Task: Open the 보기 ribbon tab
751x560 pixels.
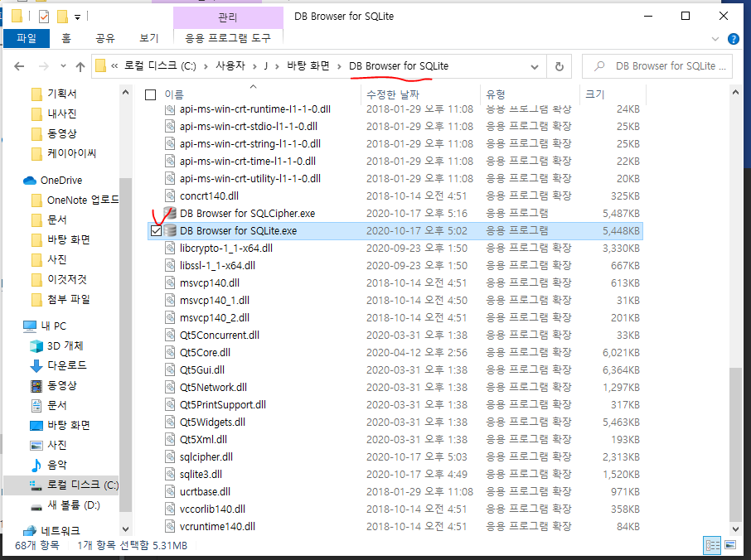Action: click(148, 38)
